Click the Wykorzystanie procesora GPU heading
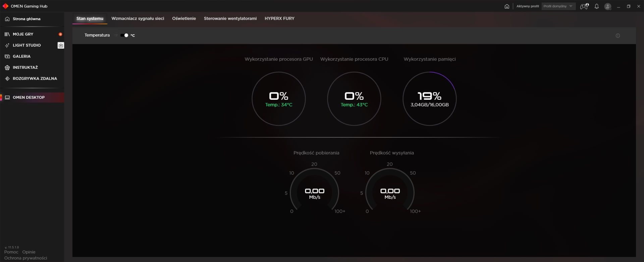This screenshot has height=262, width=644. tap(279, 59)
